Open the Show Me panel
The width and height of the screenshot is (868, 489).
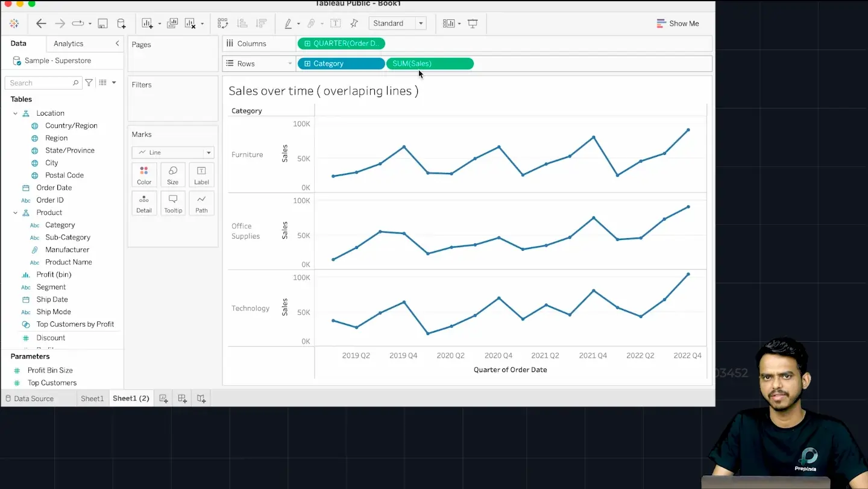coord(678,24)
